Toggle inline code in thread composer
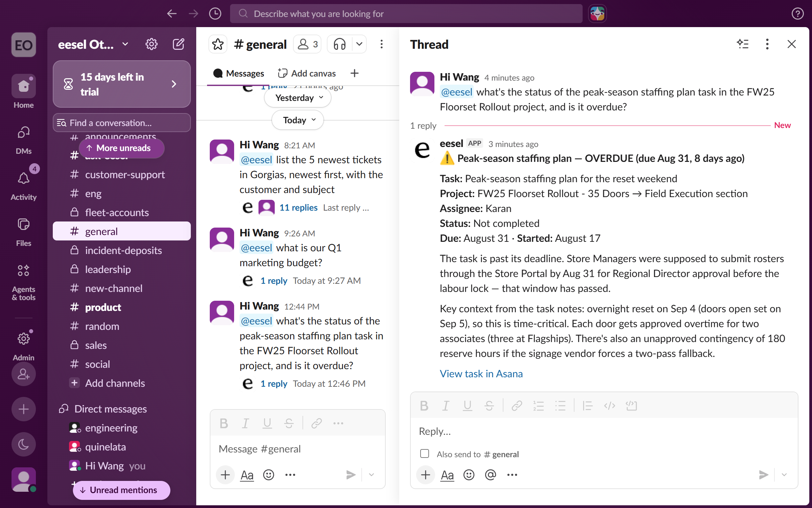Viewport: 812px width, 508px height. [609, 406]
